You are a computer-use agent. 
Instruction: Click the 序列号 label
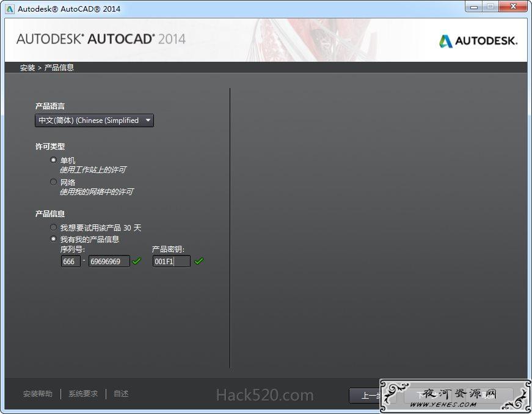pyautogui.click(x=72, y=250)
